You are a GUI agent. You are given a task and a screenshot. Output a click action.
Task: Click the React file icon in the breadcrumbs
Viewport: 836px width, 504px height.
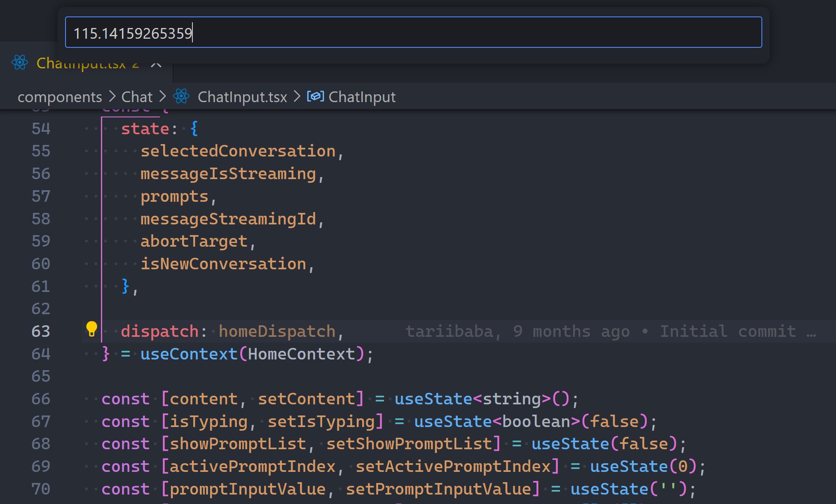(x=181, y=96)
